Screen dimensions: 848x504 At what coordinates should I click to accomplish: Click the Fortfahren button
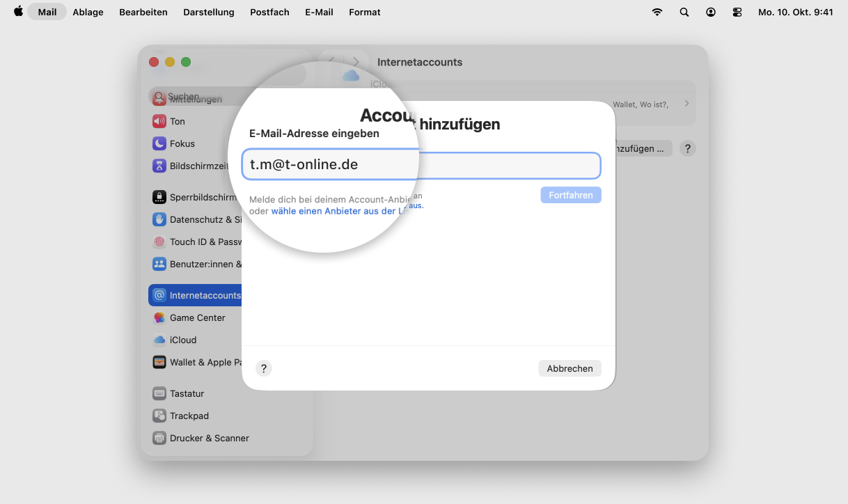[x=570, y=195]
